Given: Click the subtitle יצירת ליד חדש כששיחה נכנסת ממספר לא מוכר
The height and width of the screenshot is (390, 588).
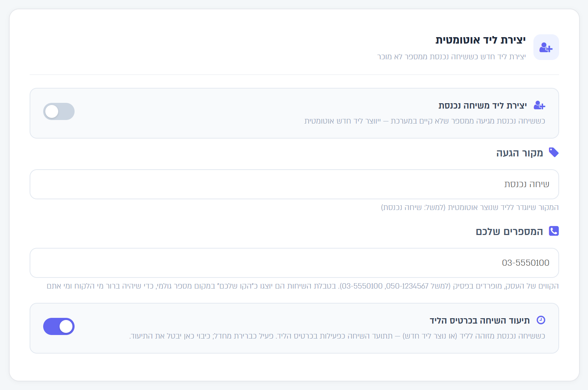Looking at the screenshot, I should pos(452,57).
